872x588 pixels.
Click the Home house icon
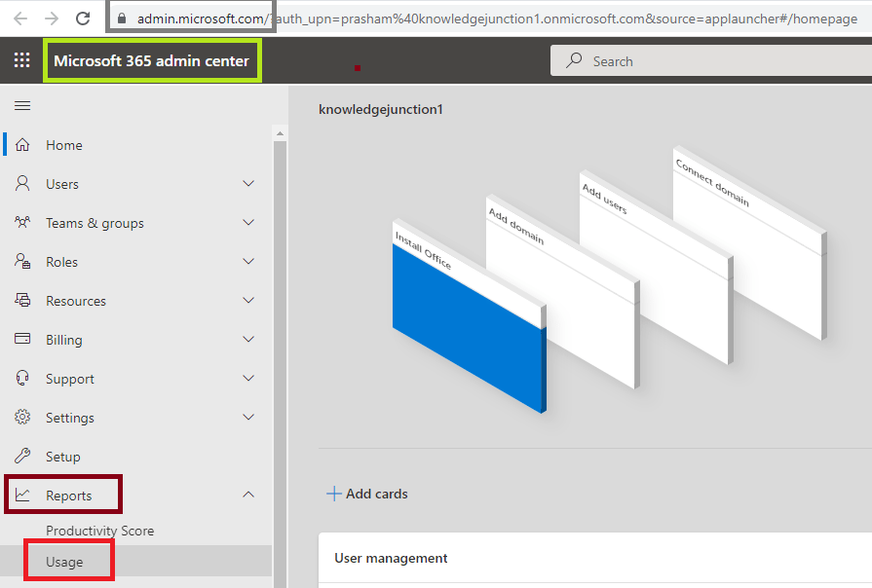point(22,144)
